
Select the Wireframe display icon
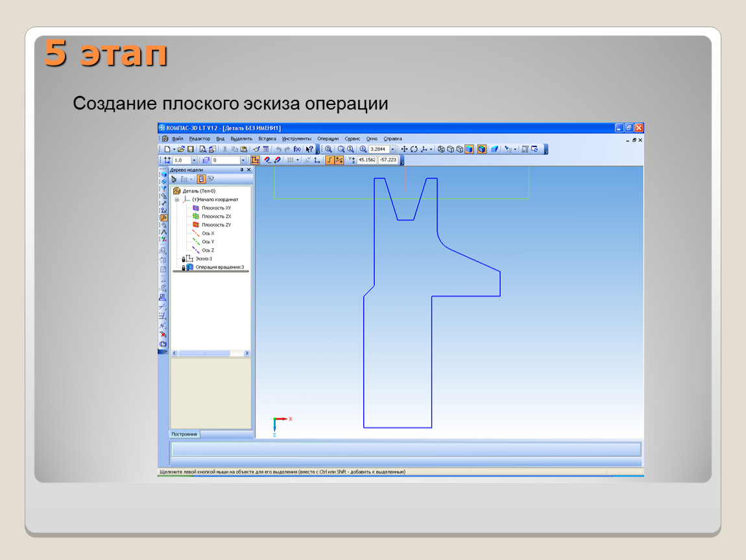(x=441, y=149)
